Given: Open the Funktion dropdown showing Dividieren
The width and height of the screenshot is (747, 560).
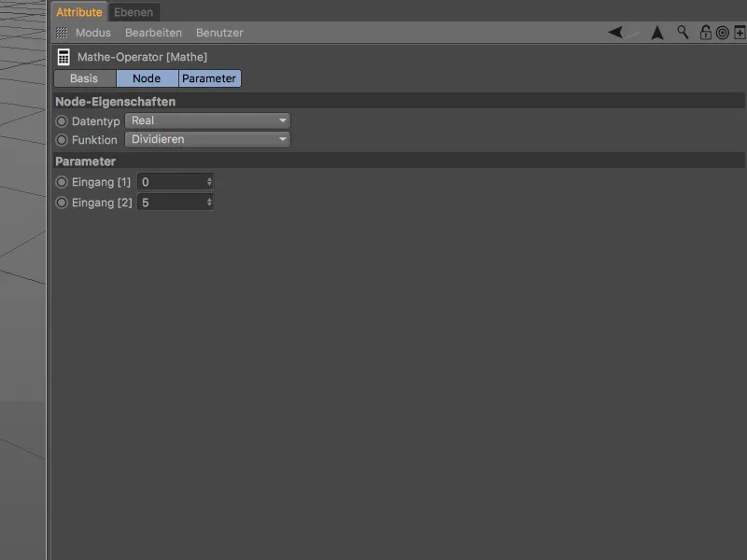Looking at the screenshot, I should point(207,139).
